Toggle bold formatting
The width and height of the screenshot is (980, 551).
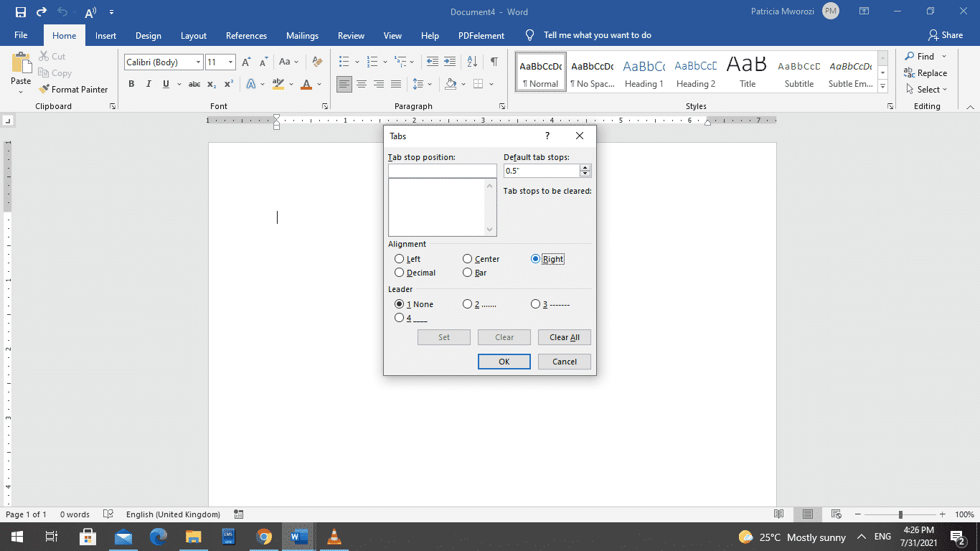(x=131, y=84)
